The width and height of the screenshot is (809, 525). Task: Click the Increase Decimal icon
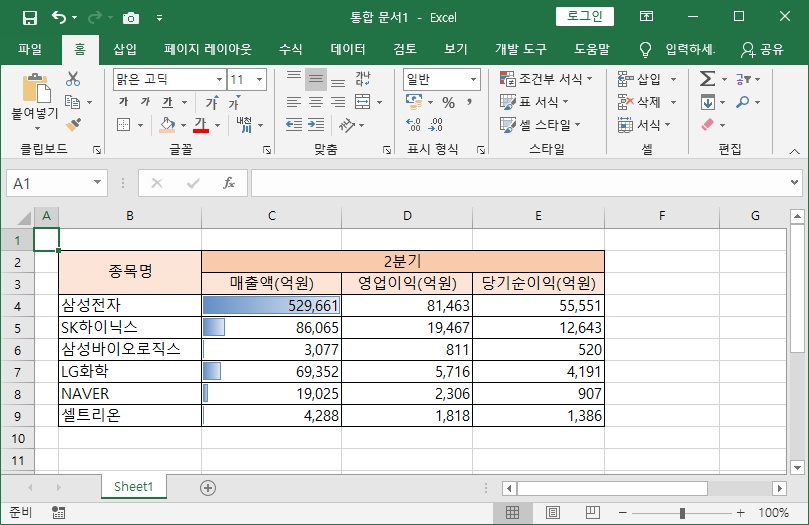[x=413, y=124]
